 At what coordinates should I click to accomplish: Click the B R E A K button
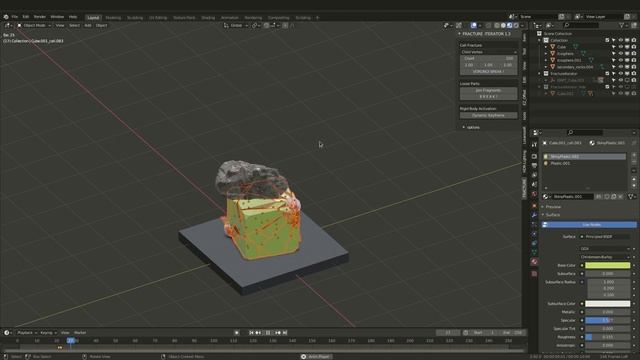[489, 97]
